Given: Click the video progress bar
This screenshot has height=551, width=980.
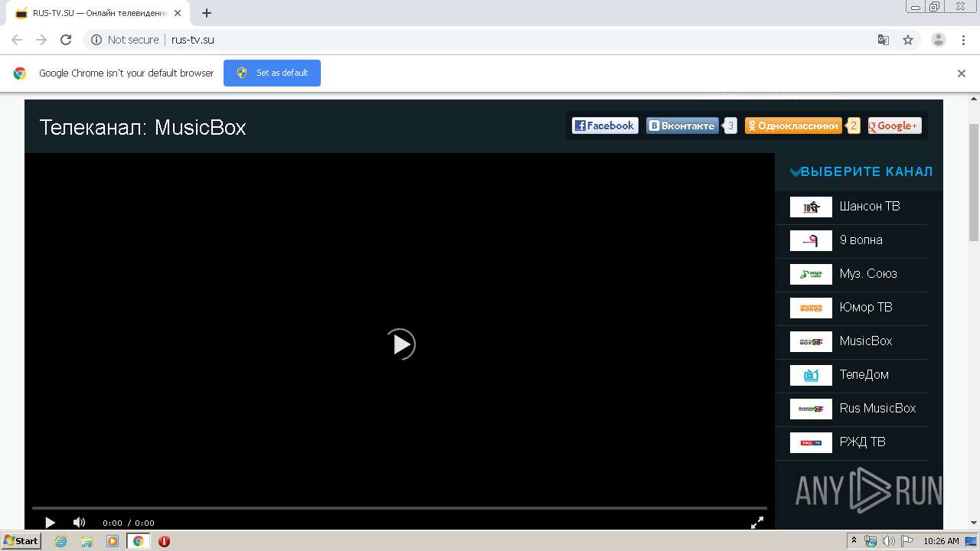Looking at the screenshot, I should (399, 508).
